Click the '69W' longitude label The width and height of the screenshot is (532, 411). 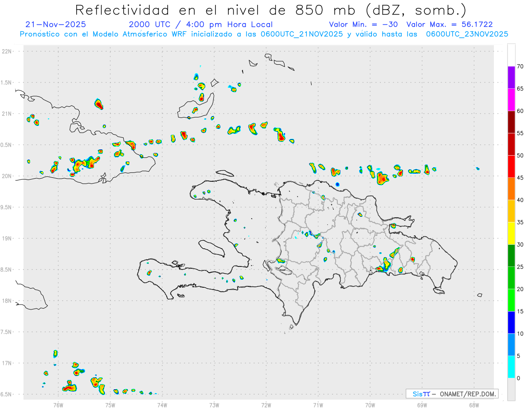point(422,405)
